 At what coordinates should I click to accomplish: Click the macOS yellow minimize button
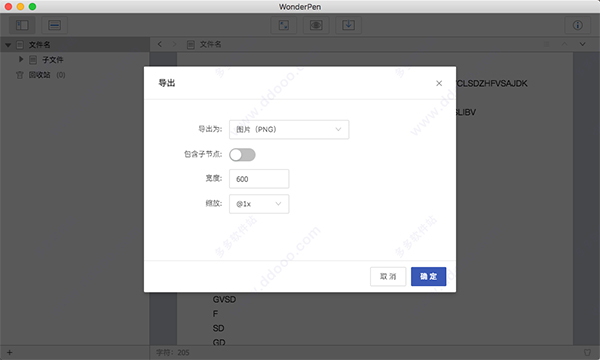pos(21,7)
